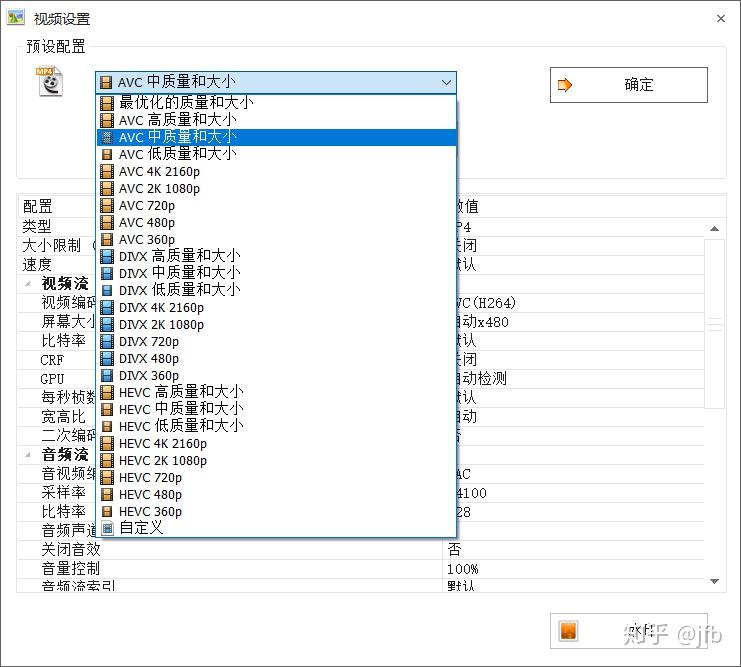
Task: Click the 类型 row label
Action: (37, 227)
